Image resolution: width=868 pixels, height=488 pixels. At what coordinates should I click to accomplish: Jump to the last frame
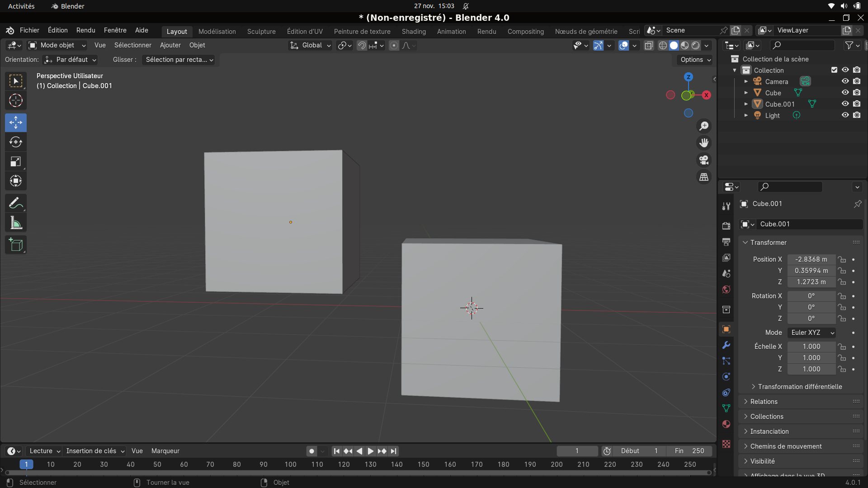point(393,451)
